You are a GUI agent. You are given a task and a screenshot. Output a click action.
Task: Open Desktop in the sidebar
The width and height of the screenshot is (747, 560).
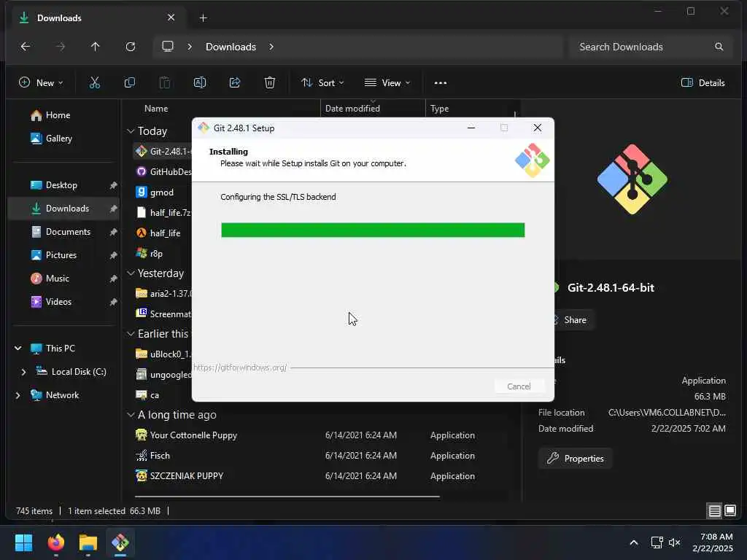[61, 185]
